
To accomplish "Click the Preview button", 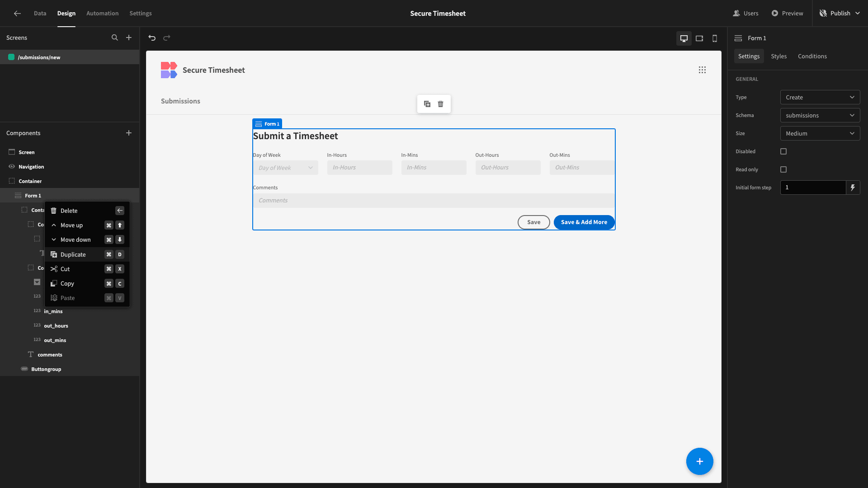I will pyautogui.click(x=787, y=14).
